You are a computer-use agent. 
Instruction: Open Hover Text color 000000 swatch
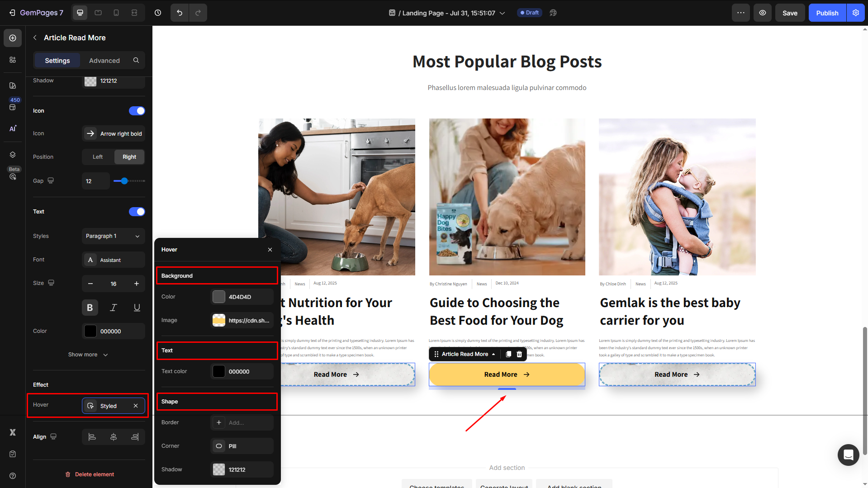[x=219, y=371]
